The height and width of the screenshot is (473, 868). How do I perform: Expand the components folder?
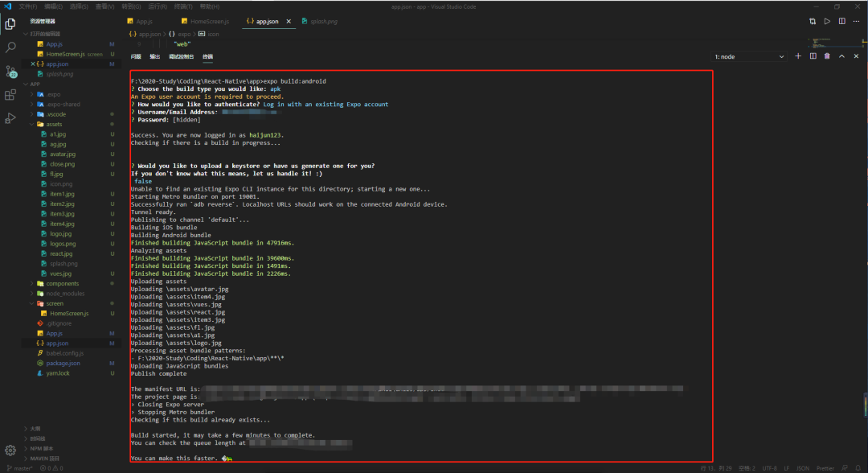click(62, 284)
